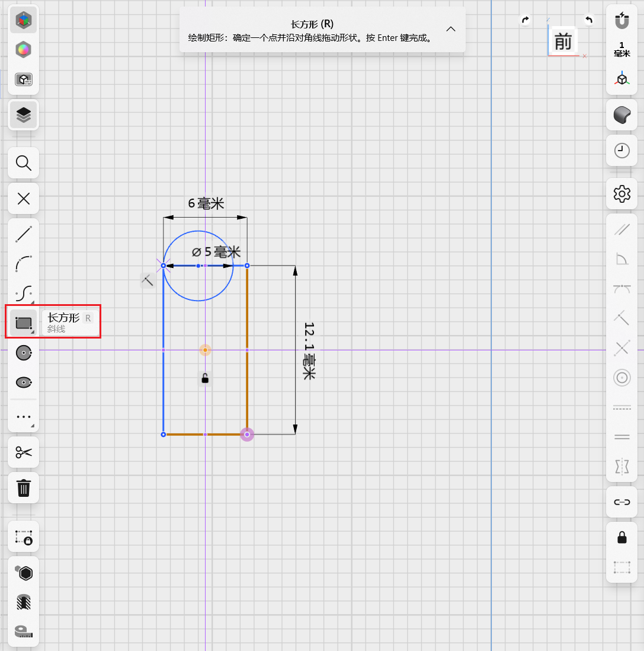This screenshot has height=651, width=644.
Task: Toggle the unlock padlock in the rectangle
Action: [205, 378]
